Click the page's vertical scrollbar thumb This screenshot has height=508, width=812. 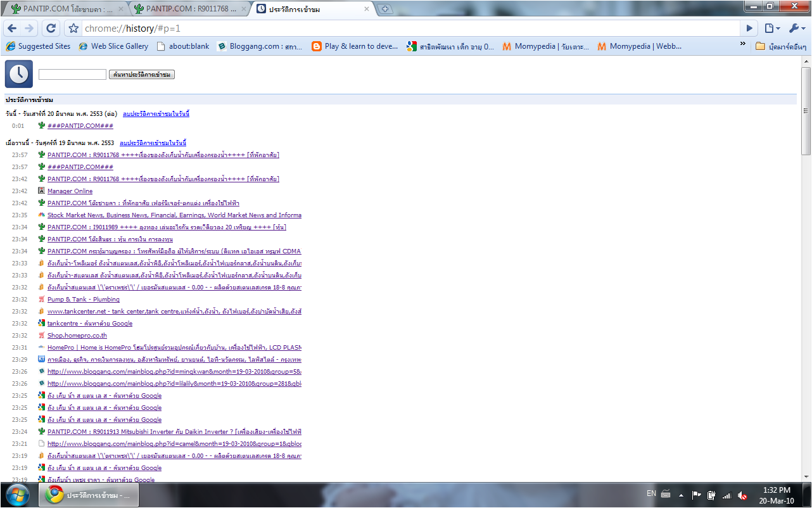point(806,110)
